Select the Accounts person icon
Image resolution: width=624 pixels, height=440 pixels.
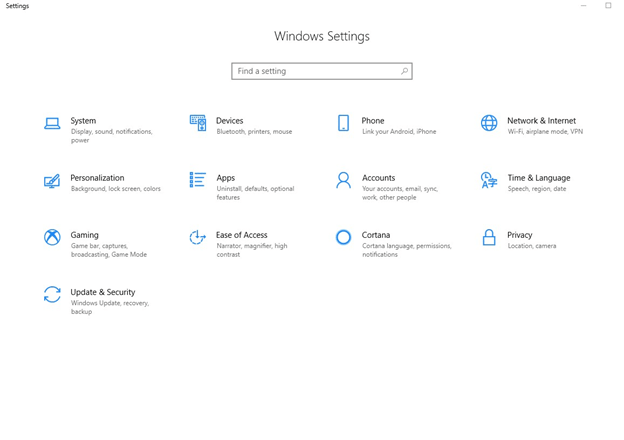(x=343, y=180)
